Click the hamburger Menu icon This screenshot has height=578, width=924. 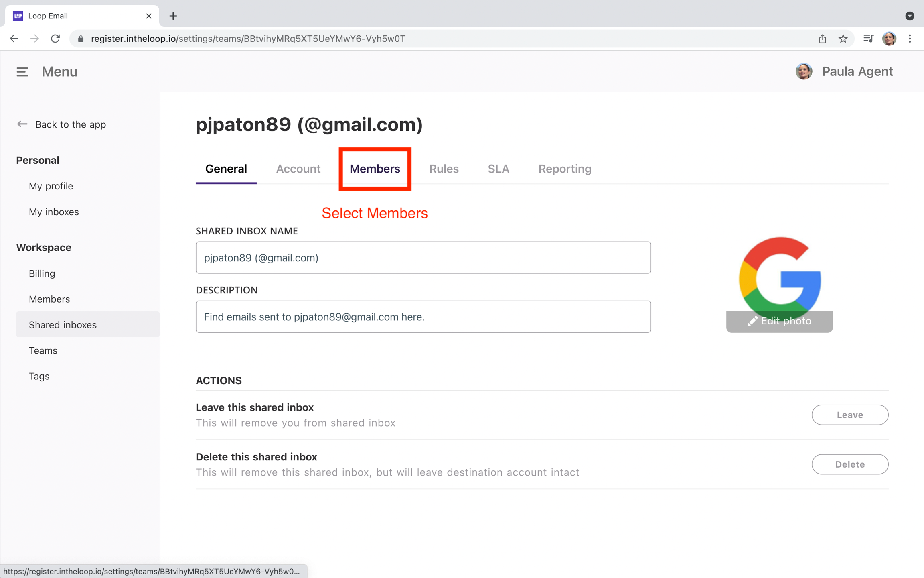click(x=22, y=72)
